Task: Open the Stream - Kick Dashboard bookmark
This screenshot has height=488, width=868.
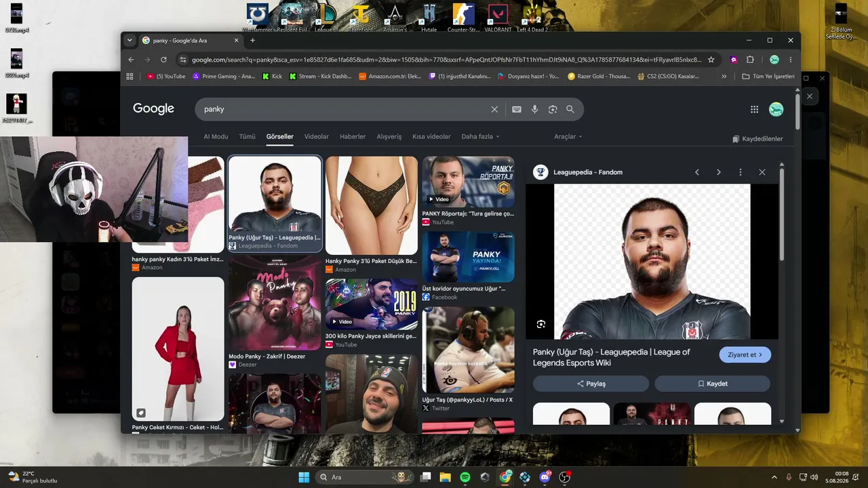Action: [x=320, y=77]
